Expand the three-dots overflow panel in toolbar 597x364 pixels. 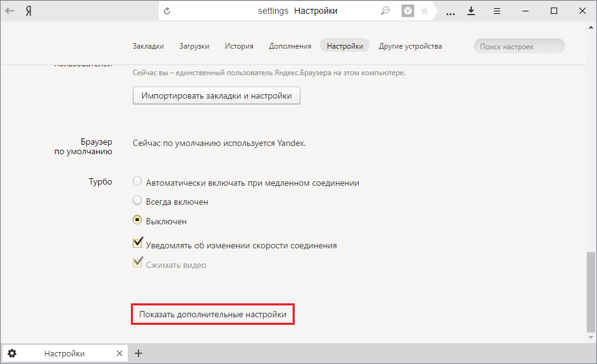click(450, 11)
